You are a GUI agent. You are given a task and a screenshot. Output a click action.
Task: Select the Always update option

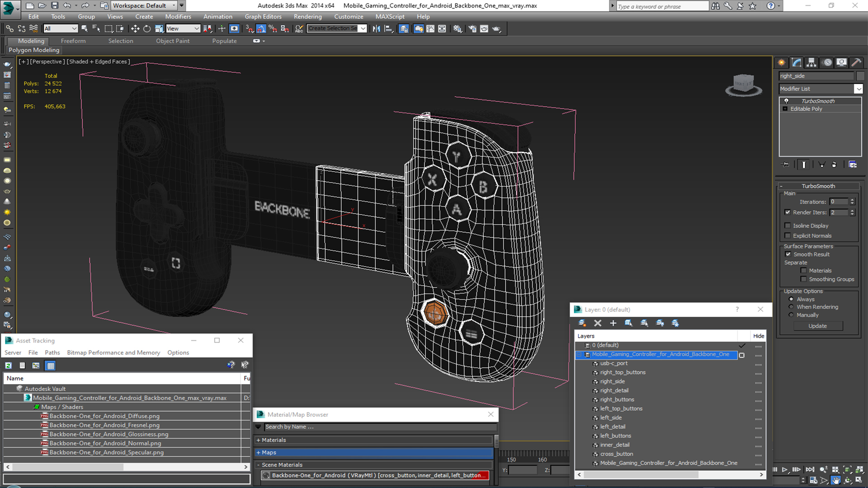pos(791,299)
